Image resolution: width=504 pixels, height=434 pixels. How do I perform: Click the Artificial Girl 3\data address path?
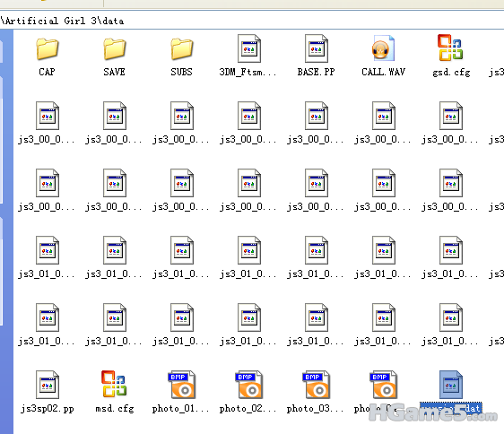(63, 21)
